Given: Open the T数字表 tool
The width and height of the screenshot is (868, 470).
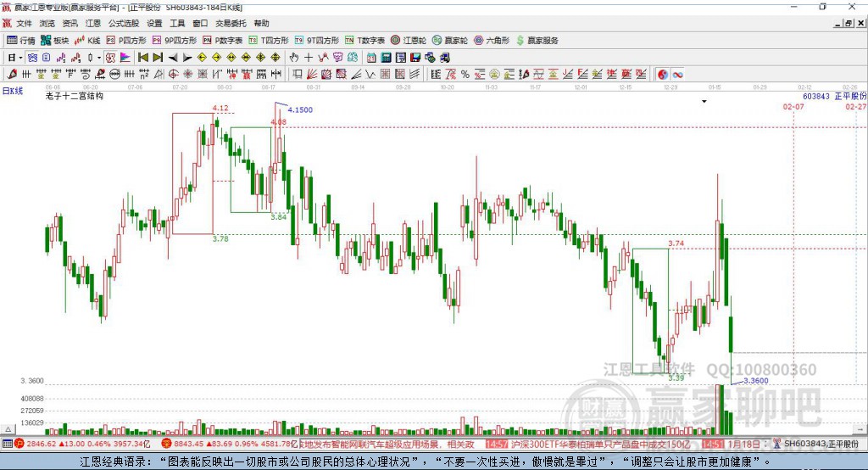Looking at the screenshot, I should (364, 41).
